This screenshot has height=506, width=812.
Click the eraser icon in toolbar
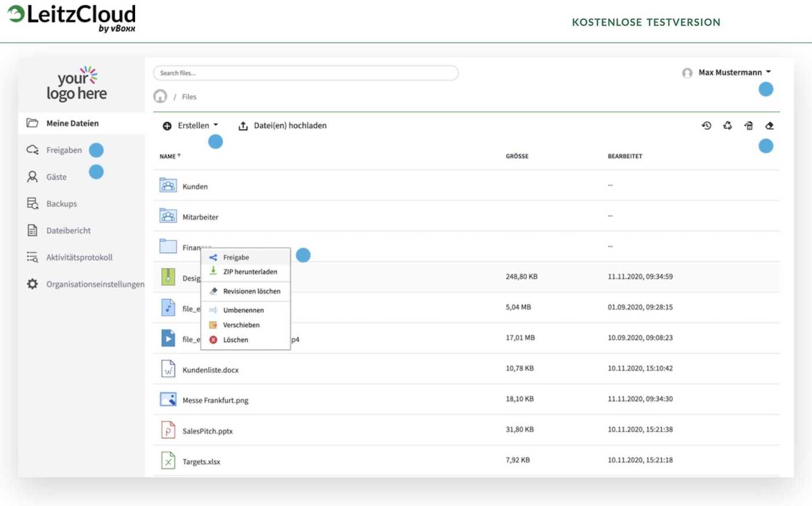770,125
